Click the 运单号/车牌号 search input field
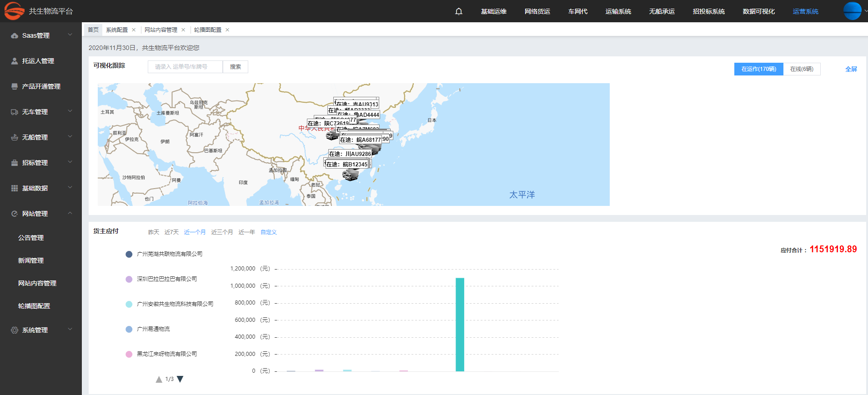The width and height of the screenshot is (868, 395). tap(185, 67)
